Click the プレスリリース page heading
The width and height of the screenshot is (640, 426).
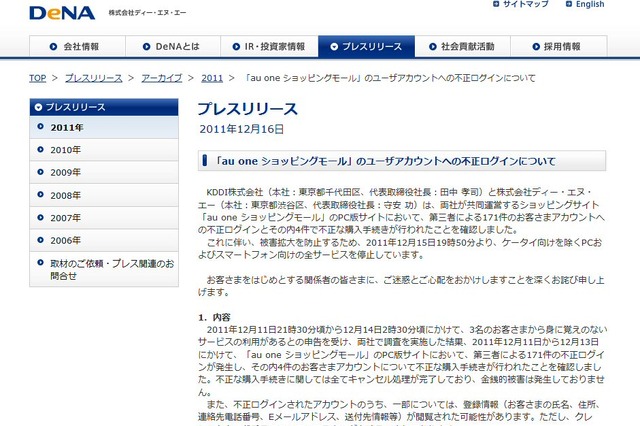tap(248, 109)
